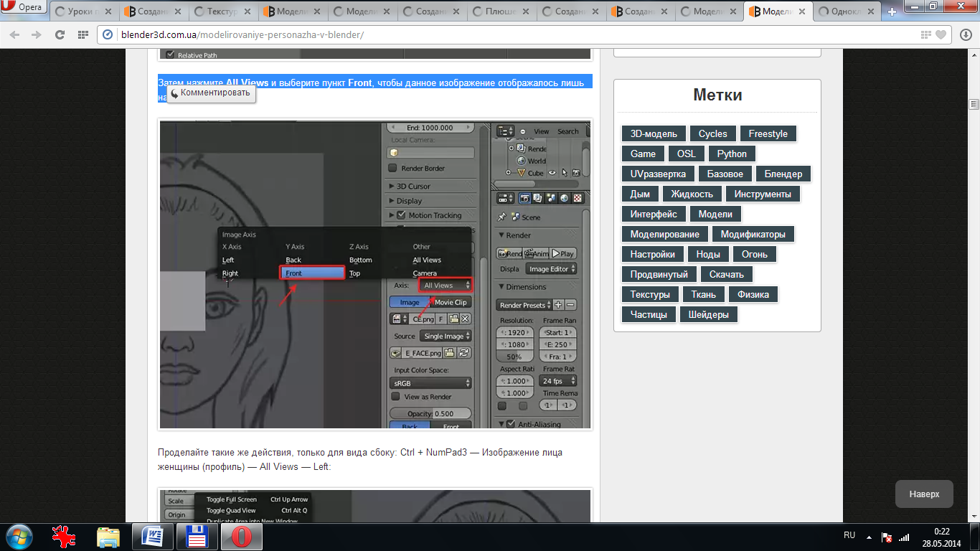Click the All Views tutorial screenshot image
The width and height of the screenshot is (980, 551).
click(x=375, y=275)
